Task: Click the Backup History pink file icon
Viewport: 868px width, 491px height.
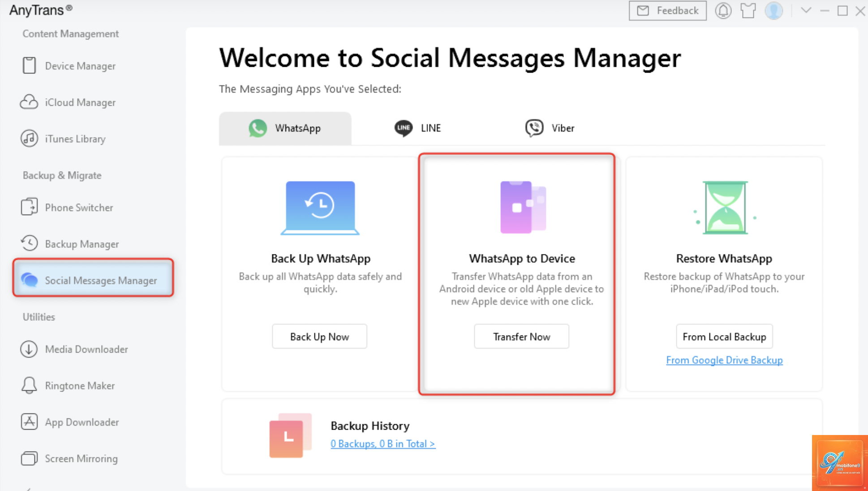Action: click(x=290, y=435)
